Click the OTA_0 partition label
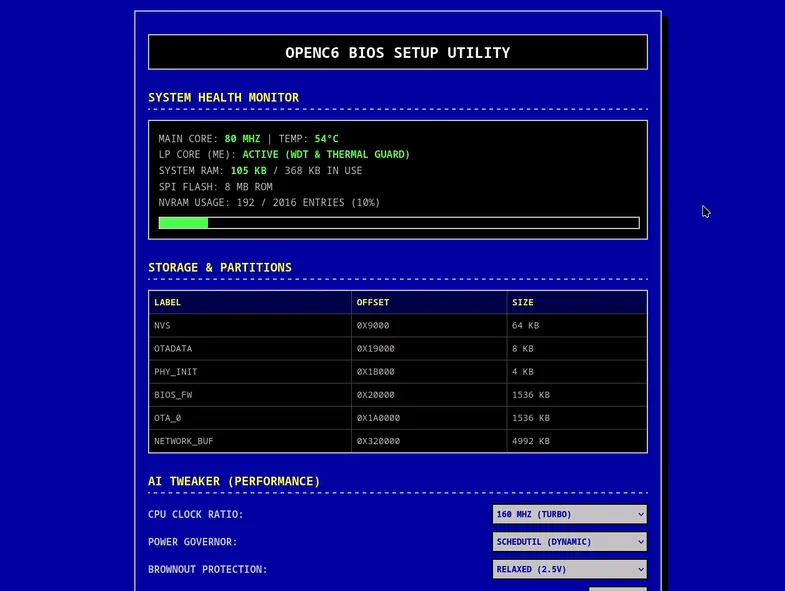785x591 pixels. pos(168,418)
